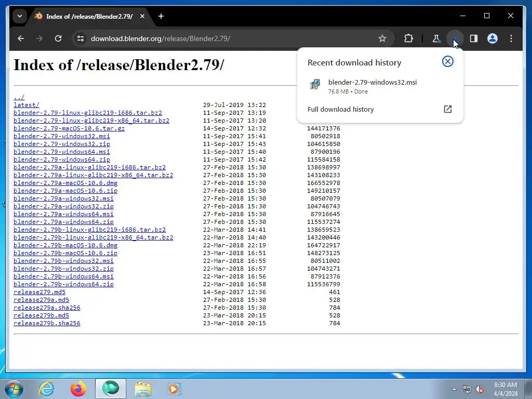This screenshot has height=399, width=532.
Task: Click the Index of /release/Blender2.79/ heading
Action: pos(119,65)
